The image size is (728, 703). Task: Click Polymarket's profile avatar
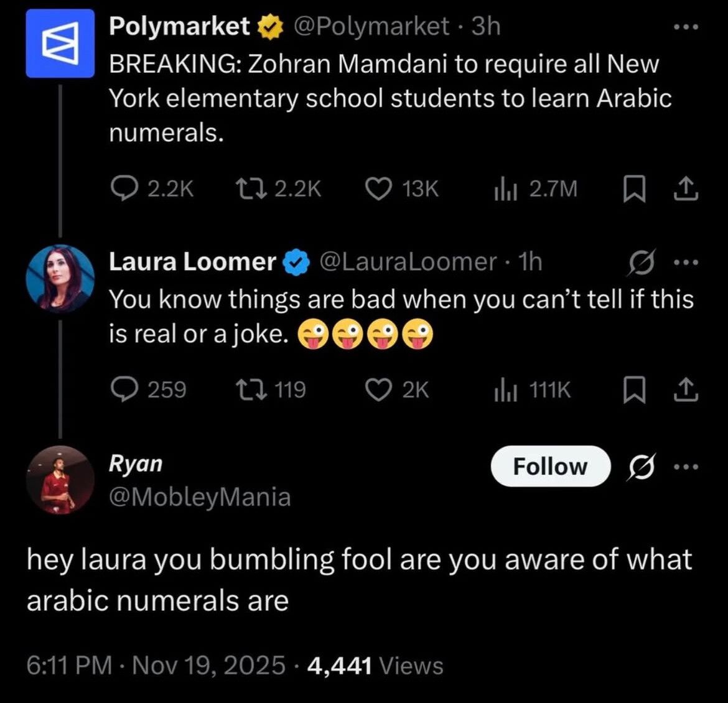(60, 42)
